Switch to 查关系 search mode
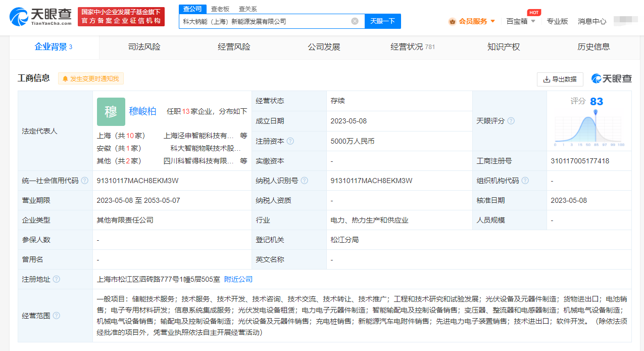Viewport: 644px width, 351px height. point(247,9)
